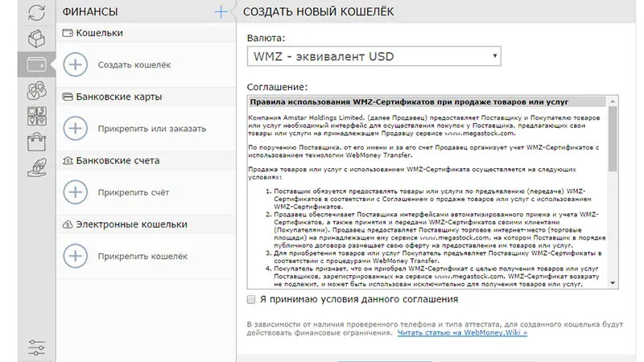Screen dimensions: 644x362
Task: Click the Соглашение: label
Action: pos(277,87)
